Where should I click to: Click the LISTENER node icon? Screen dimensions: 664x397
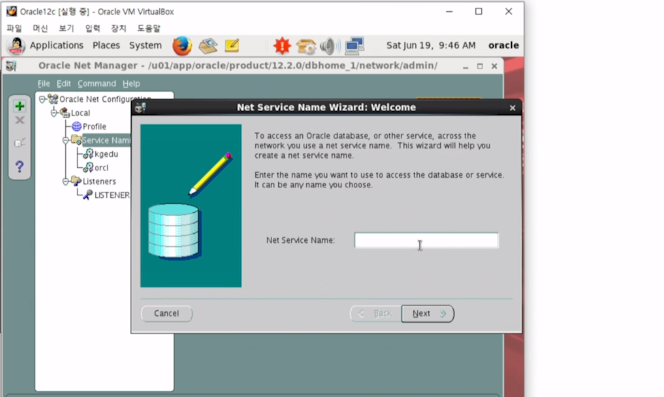point(88,195)
